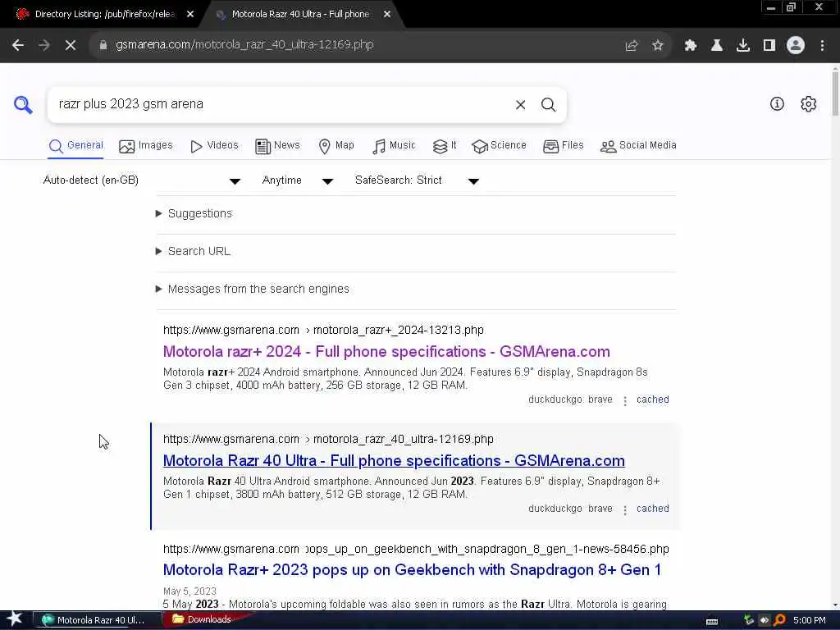This screenshot has width=840, height=630.
Task: Open options dots for Razr+ 2024 result
Action: pyautogui.click(x=625, y=400)
